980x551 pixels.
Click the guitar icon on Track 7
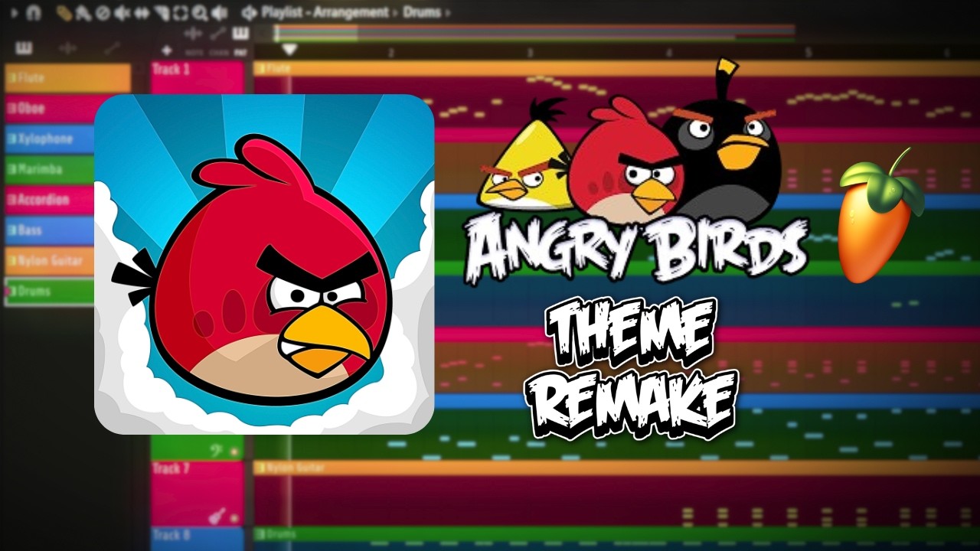[217, 517]
